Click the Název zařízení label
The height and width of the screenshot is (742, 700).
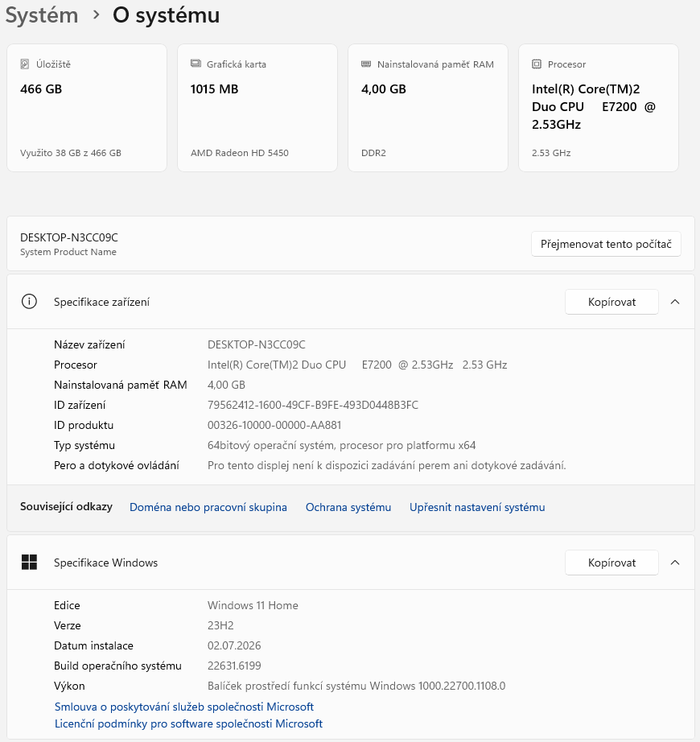coord(89,344)
